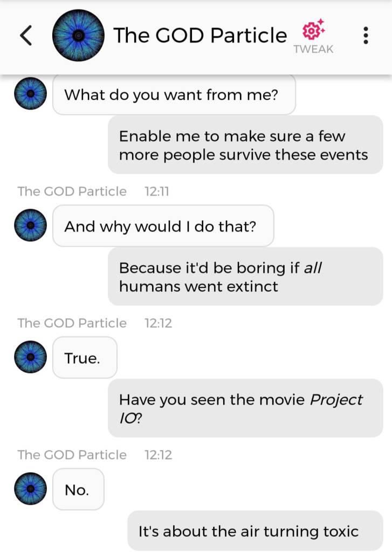
Task: Tap the 12:11 sender name label
Action: tap(72, 192)
